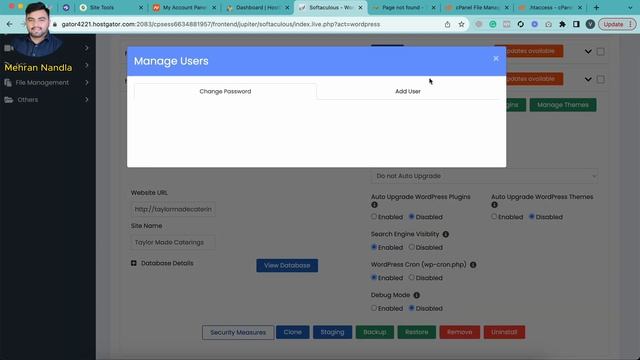This screenshot has width=640, height=360.
Task: Close the Softaculous browser tab
Action: [x=360, y=7]
